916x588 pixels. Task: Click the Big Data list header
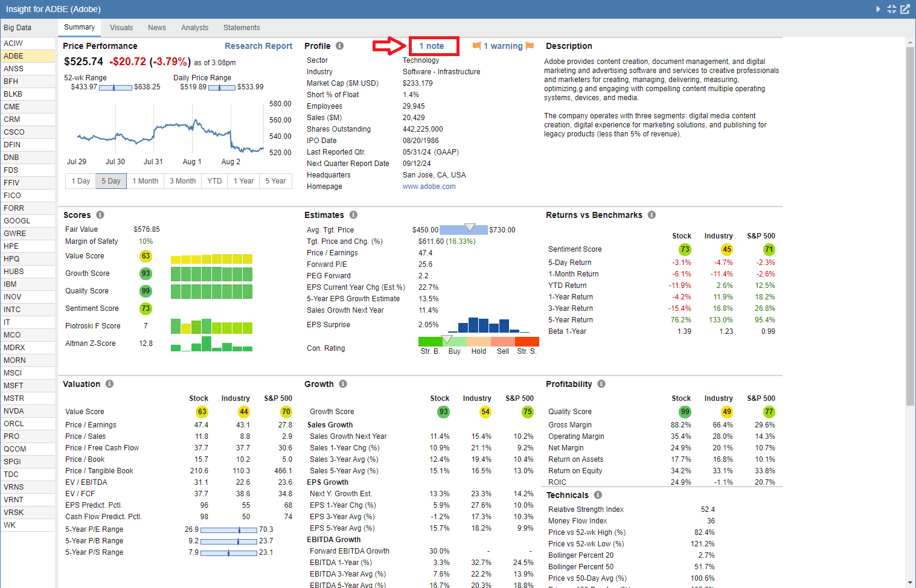click(x=28, y=28)
